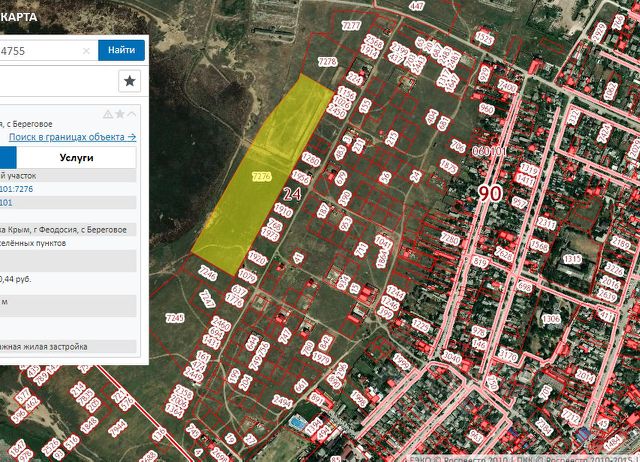
Task: Select parcel 1315 on the map
Action: coord(572,259)
